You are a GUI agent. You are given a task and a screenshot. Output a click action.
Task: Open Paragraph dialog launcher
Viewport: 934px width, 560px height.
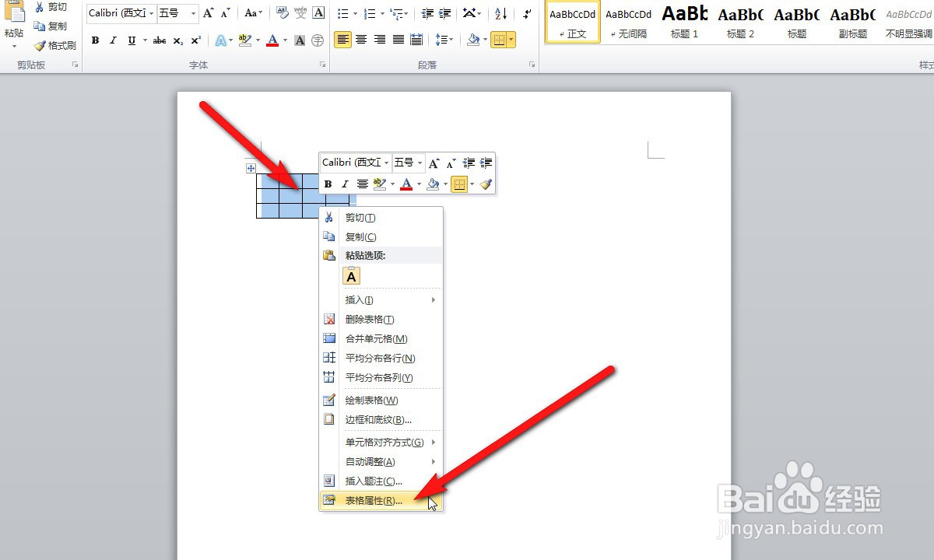point(532,66)
